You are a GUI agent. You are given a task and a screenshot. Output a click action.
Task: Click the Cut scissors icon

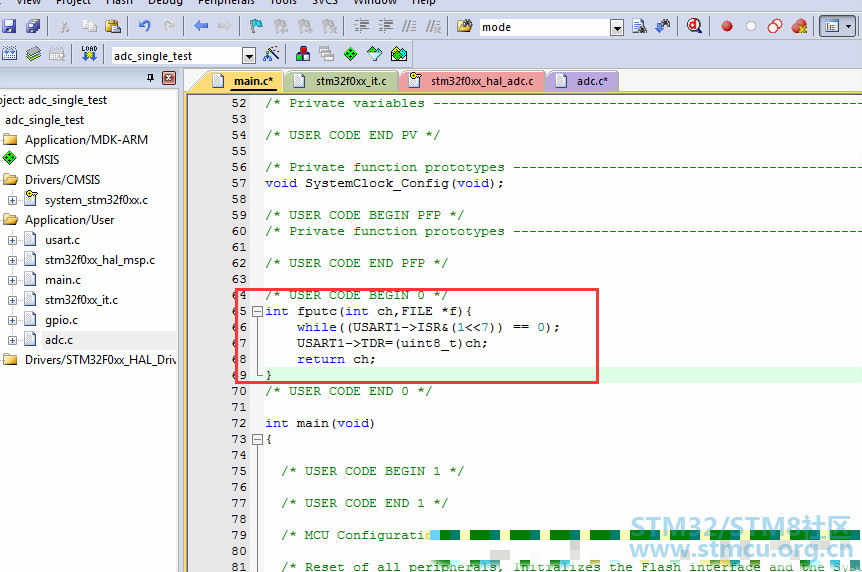pyautogui.click(x=64, y=26)
